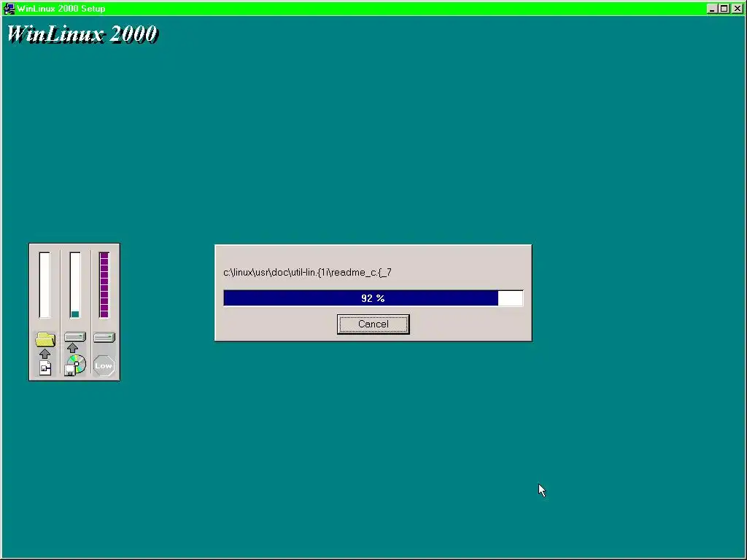The image size is (747, 560).
Task: Click the empty file progress gauge
Action: [x=44, y=285]
